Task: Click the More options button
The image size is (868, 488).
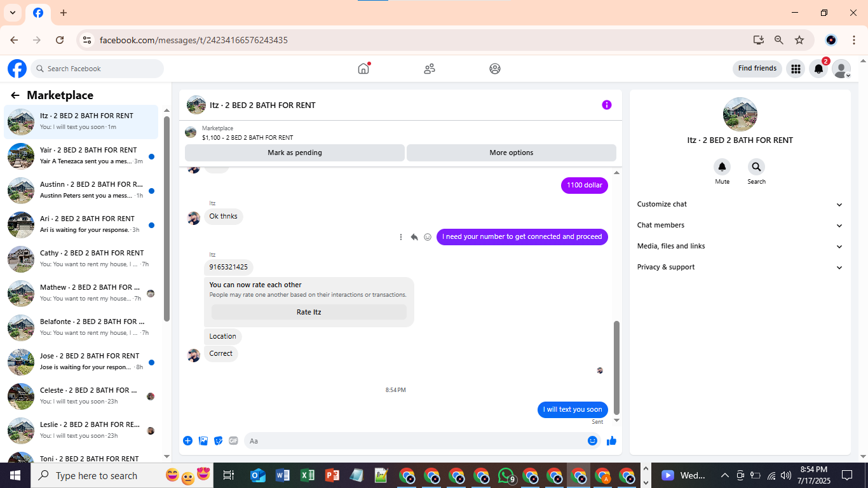Action: (x=512, y=152)
